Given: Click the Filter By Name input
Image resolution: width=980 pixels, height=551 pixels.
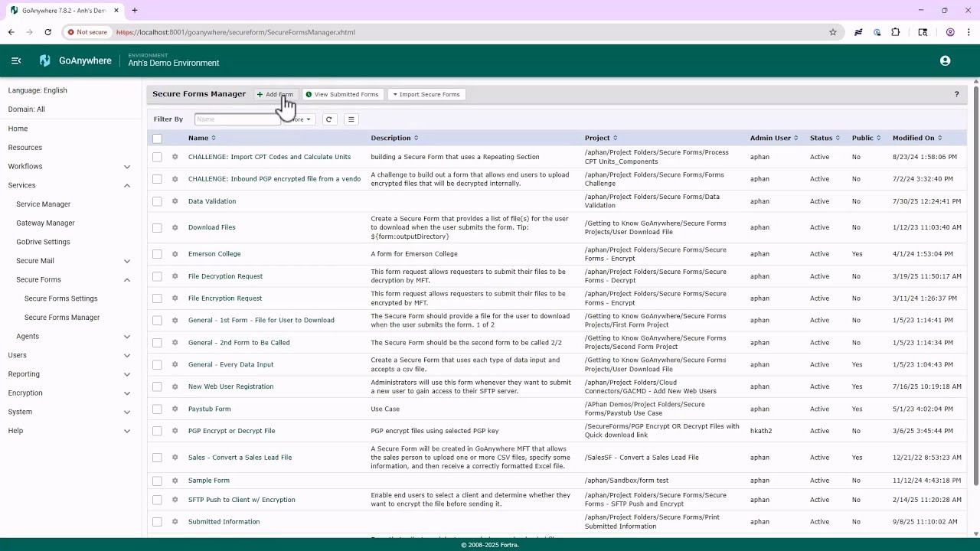Looking at the screenshot, I should [x=238, y=119].
